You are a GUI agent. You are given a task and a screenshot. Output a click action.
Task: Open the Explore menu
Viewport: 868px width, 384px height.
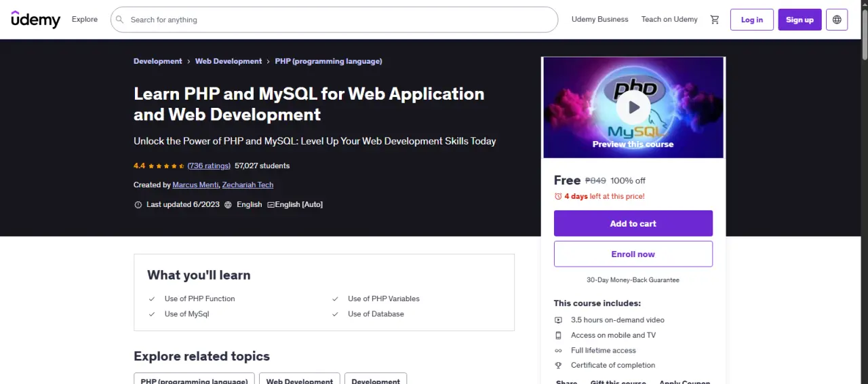pos(85,20)
